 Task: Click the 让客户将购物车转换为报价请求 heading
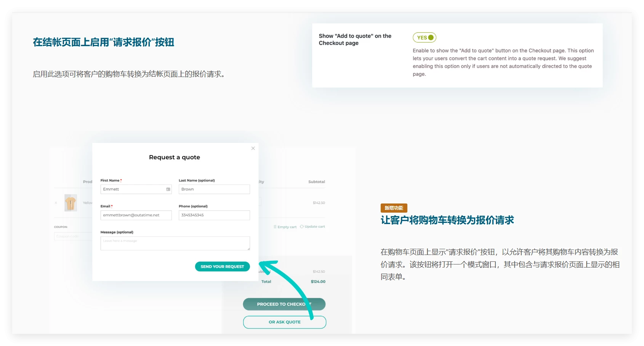tap(447, 220)
